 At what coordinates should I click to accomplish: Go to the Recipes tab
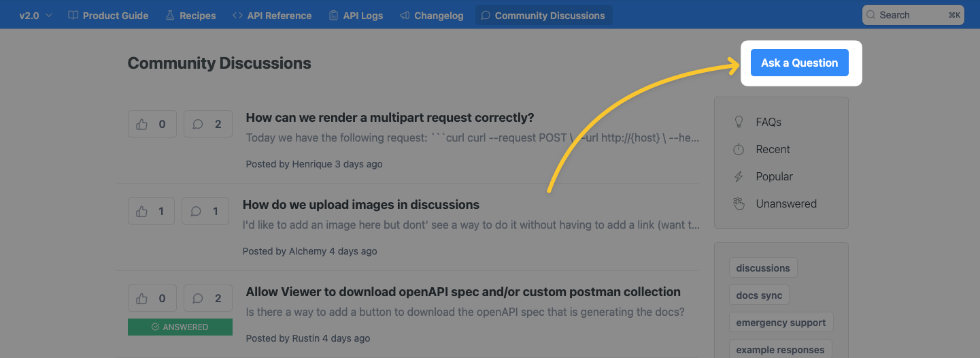190,16
